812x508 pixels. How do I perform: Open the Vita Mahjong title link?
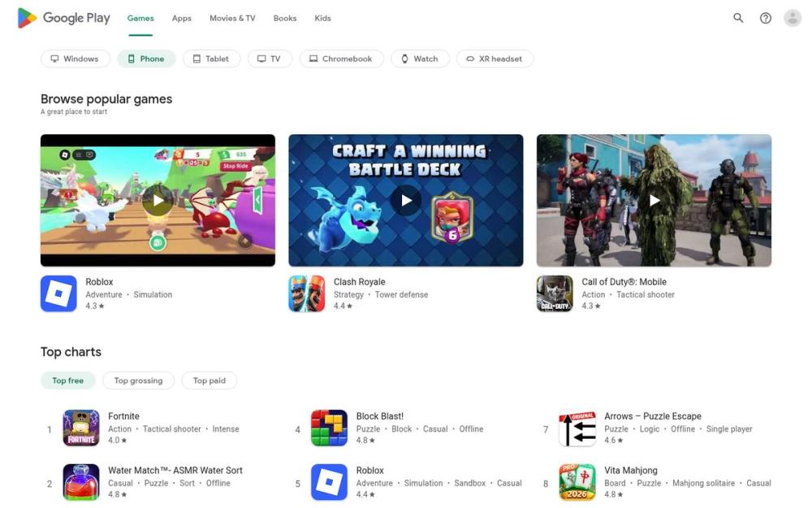pyautogui.click(x=631, y=470)
